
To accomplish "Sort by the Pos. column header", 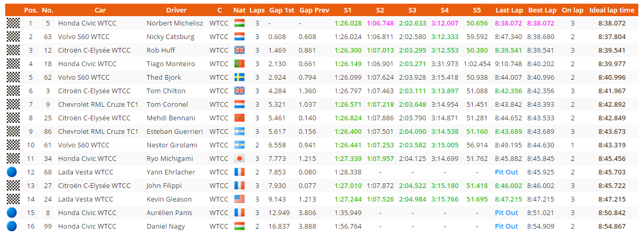I will [x=31, y=10].
